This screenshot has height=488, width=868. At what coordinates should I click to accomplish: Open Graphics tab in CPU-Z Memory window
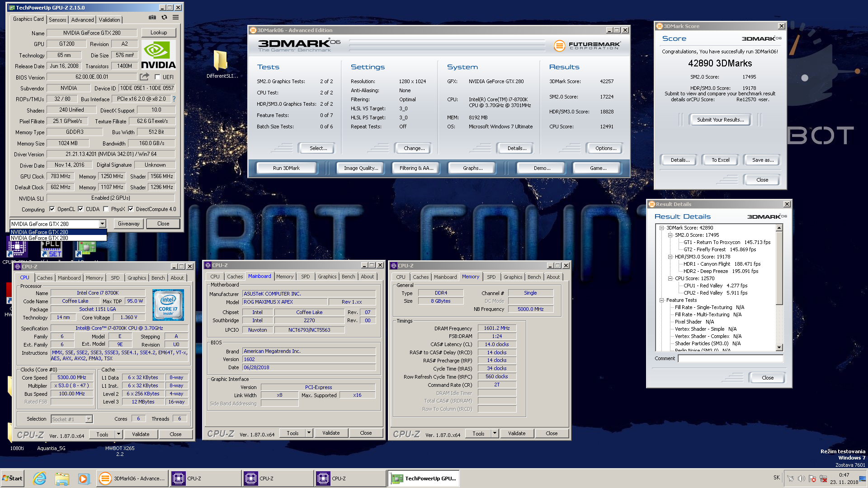pyautogui.click(x=513, y=277)
